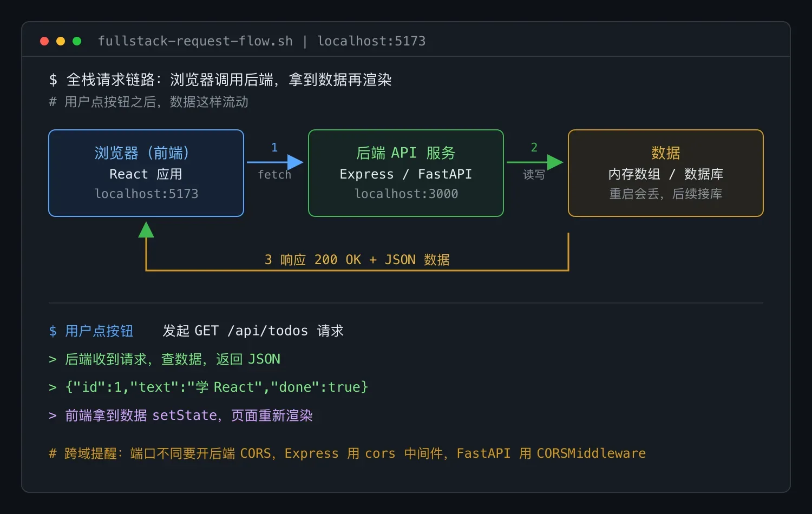Click the "fetch" arrow label
This screenshot has height=514, width=812.
[x=274, y=174]
